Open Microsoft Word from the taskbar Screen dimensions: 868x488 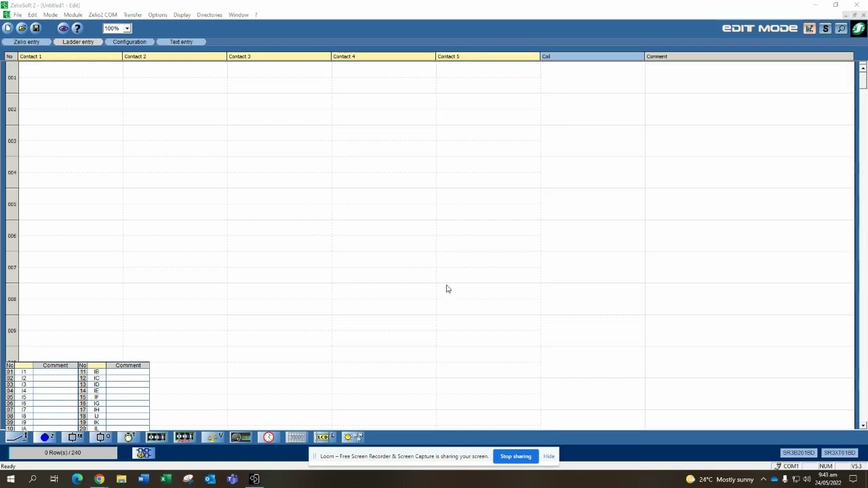click(x=143, y=479)
